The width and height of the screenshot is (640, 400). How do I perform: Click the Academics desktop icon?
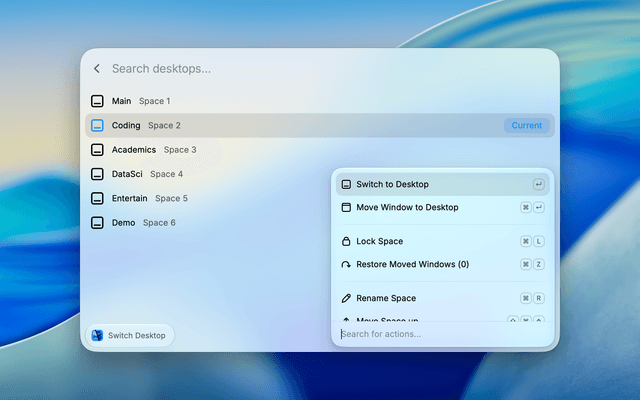(x=97, y=150)
